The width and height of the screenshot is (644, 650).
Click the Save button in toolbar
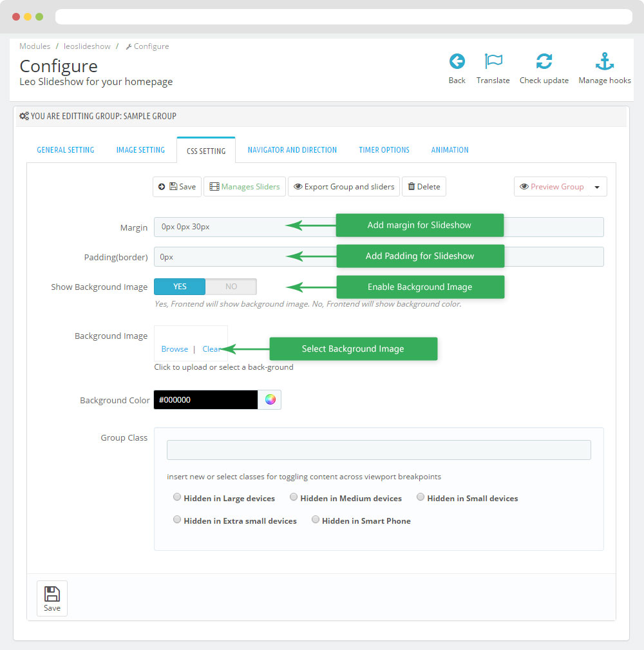click(x=177, y=187)
